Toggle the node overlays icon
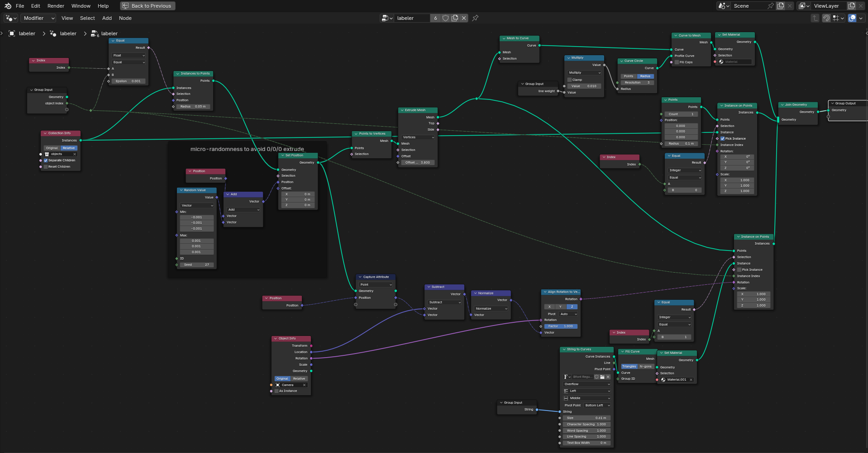868x453 pixels. click(x=852, y=18)
